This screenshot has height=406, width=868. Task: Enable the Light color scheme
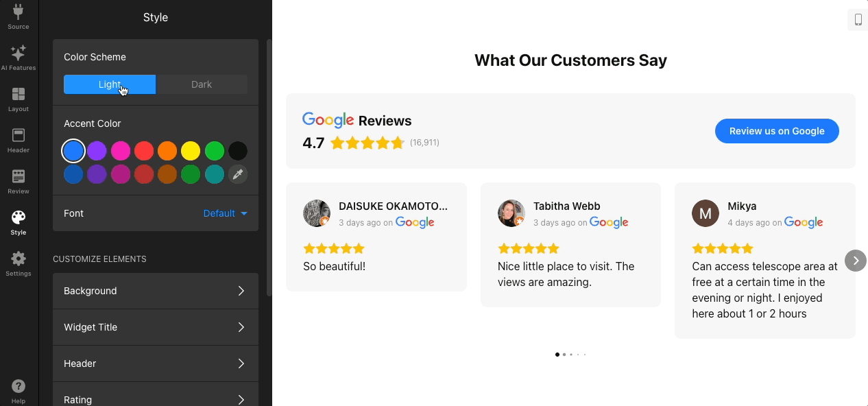pos(109,84)
